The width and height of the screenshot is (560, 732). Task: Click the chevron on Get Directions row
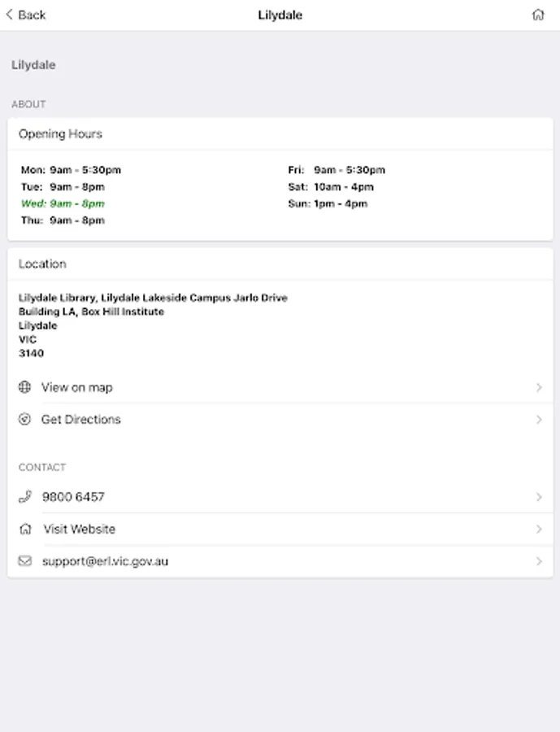[539, 420]
